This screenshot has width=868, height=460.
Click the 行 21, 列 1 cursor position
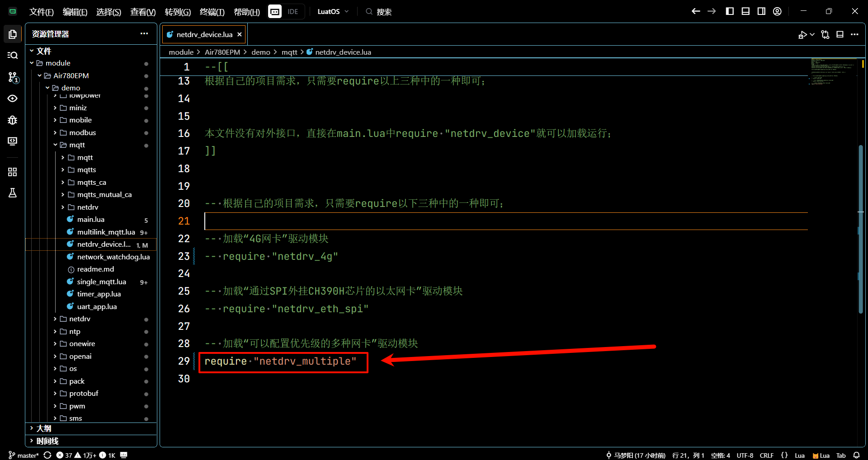688,455
